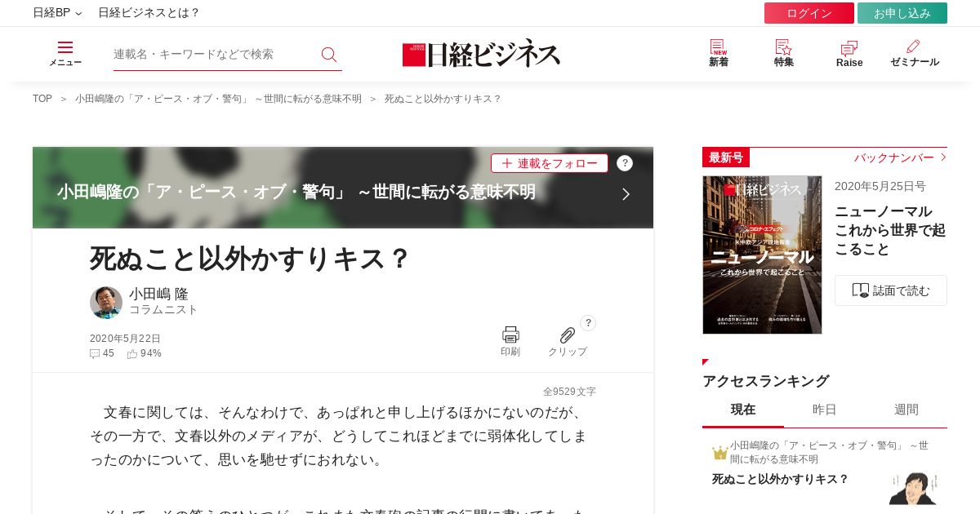Click the 日経ビジネス logo

[481, 54]
